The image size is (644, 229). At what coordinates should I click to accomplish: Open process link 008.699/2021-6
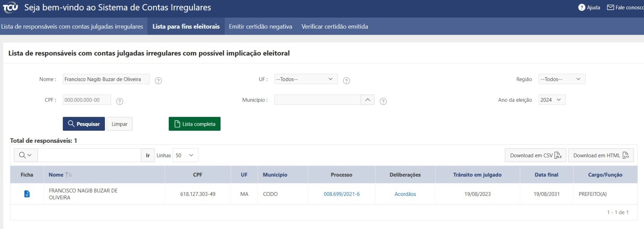(341, 194)
